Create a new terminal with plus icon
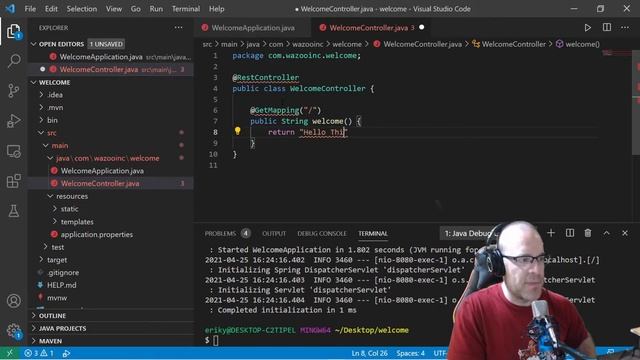The image size is (640, 360). [x=551, y=233]
